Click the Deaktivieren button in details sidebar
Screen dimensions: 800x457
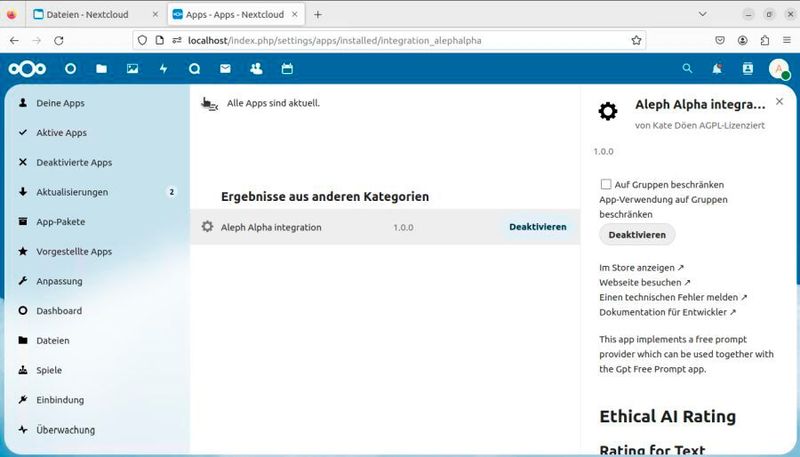pyautogui.click(x=637, y=235)
